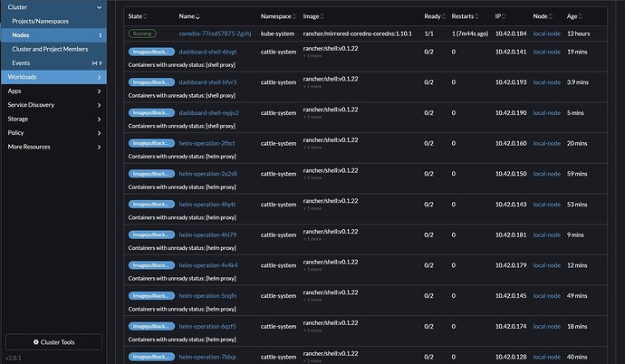Click the Imagepullback badge for helm-operation-2fbct
Screen dimensions: 625x364
[150, 143]
